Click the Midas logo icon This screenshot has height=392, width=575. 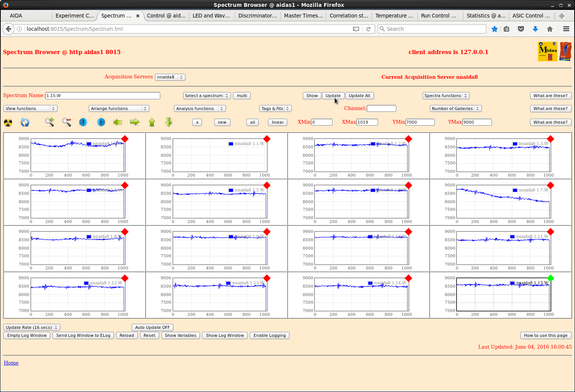point(548,51)
